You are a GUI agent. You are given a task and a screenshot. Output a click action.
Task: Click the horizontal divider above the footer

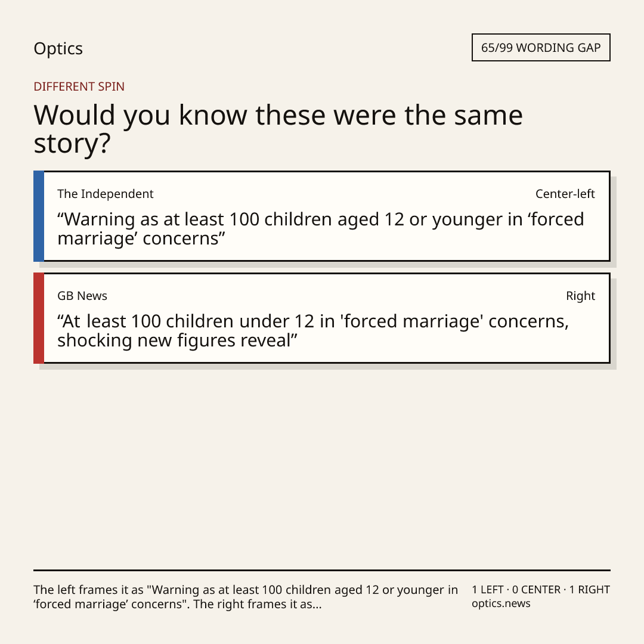coord(322,570)
